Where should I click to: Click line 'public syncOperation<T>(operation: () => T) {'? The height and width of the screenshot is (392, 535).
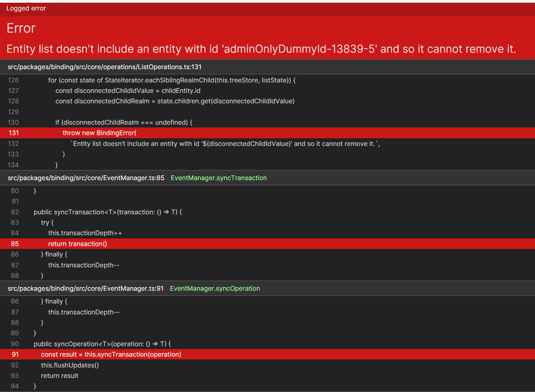point(102,344)
